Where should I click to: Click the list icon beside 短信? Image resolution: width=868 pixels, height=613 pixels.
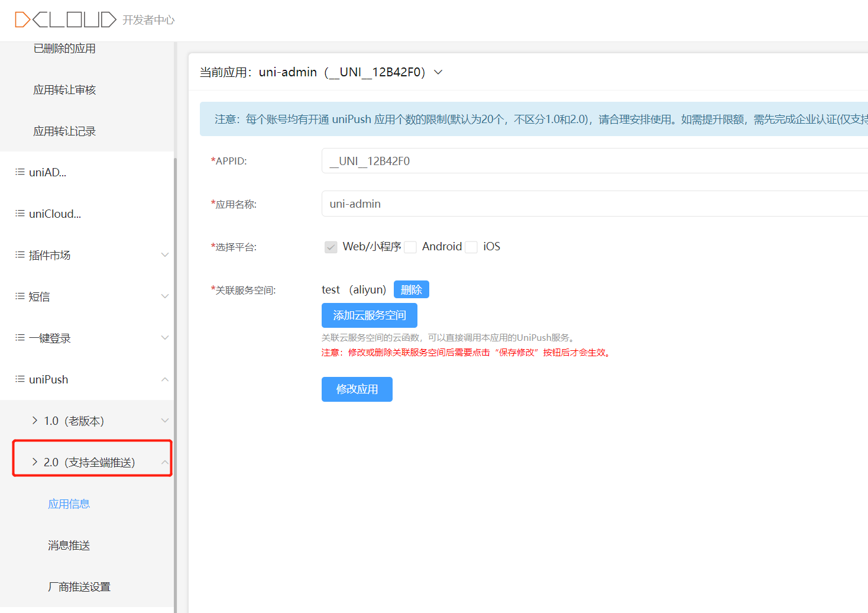pyautogui.click(x=20, y=296)
